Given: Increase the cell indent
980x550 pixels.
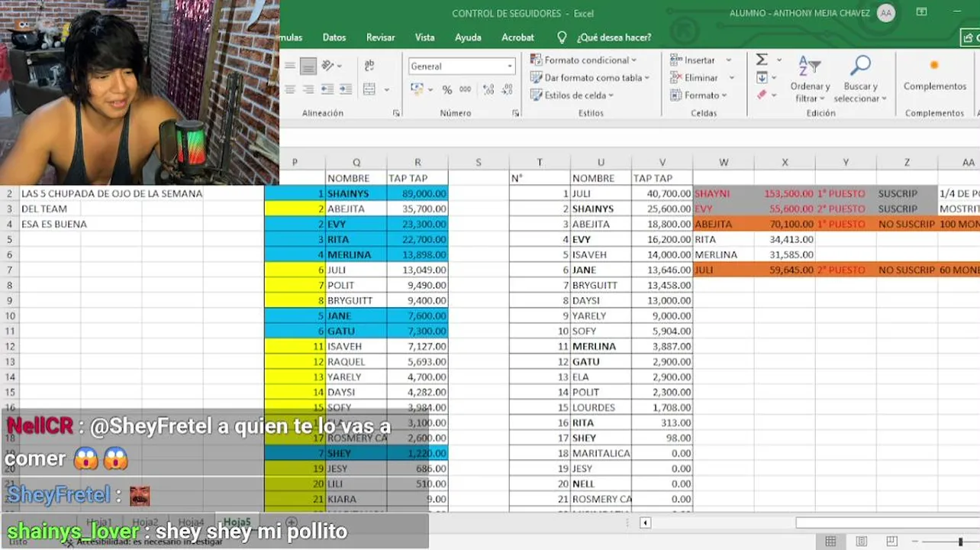Looking at the screenshot, I should 345,89.
